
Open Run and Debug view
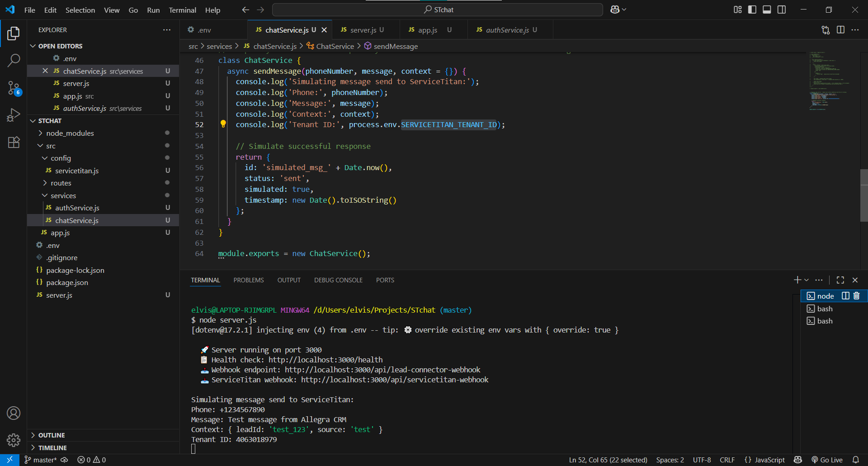[14, 115]
